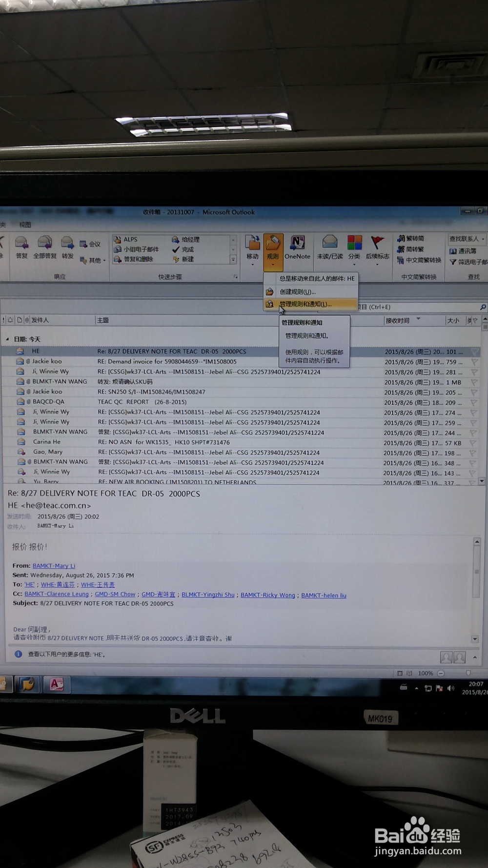
Task: Select Carina He's NO ASN email
Action: [239, 442]
